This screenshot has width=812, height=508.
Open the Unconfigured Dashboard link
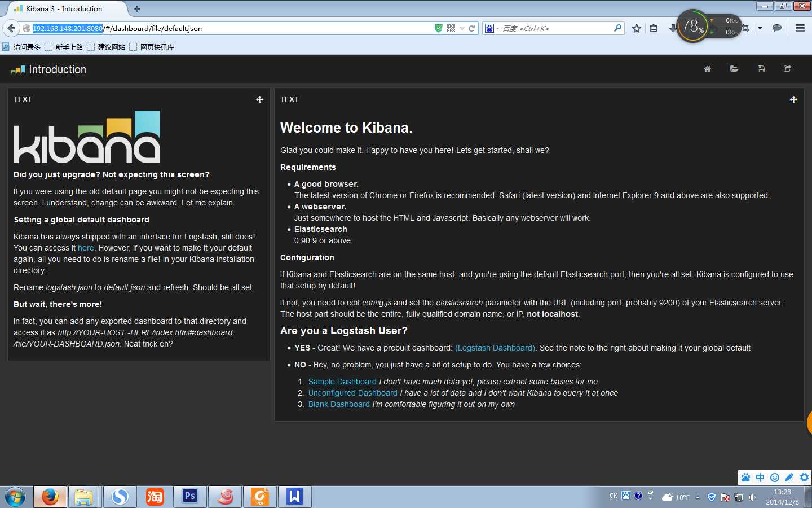(x=353, y=393)
